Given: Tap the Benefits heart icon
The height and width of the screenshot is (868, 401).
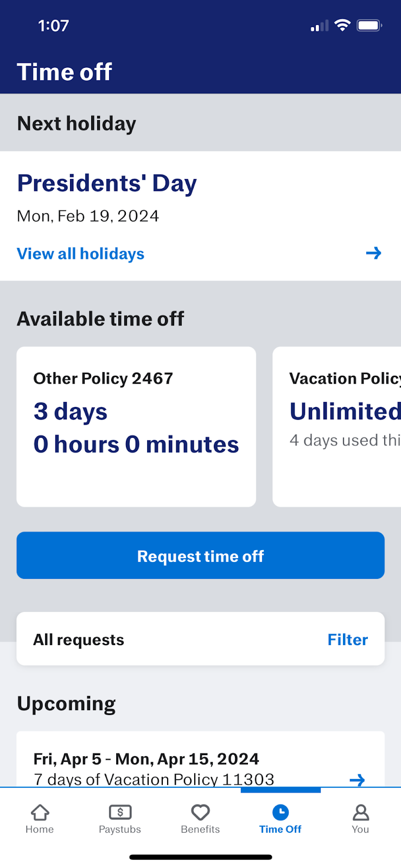Looking at the screenshot, I should tap(200, 812).
